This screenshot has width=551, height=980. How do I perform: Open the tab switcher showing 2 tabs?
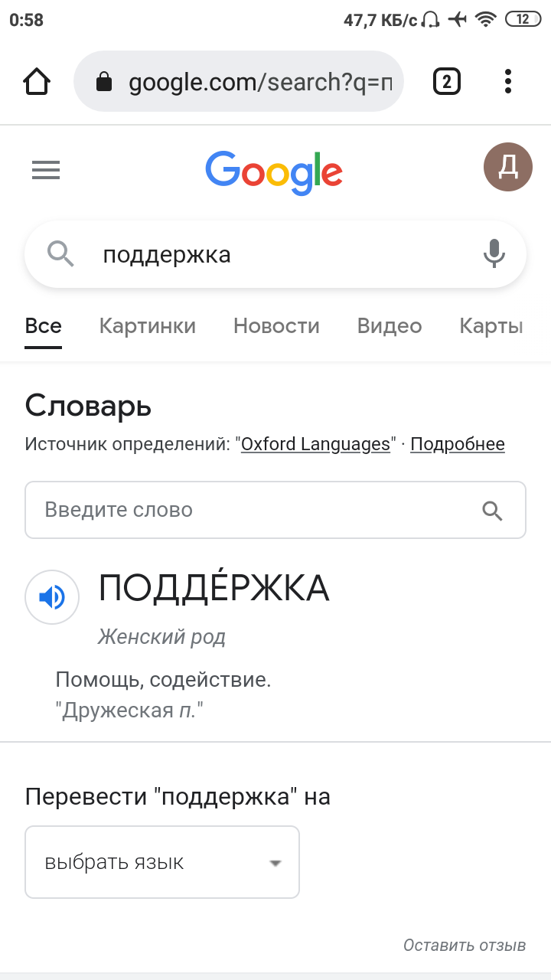pyautogui.click(x=447, y=81)
